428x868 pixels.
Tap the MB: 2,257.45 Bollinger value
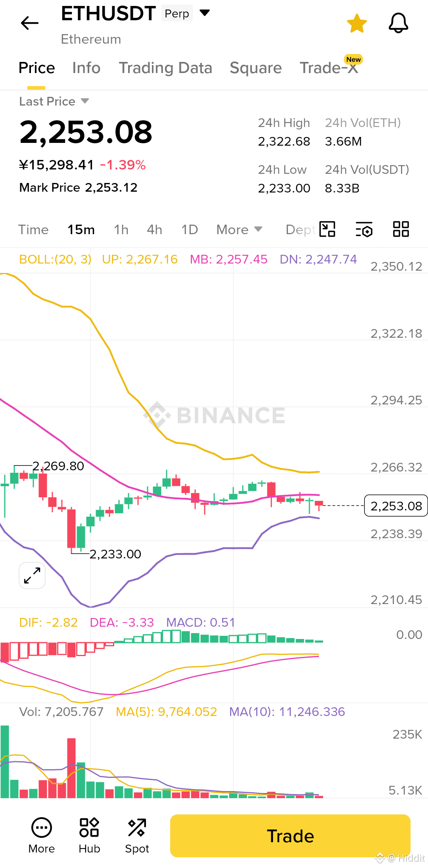(x=229, y=259)
